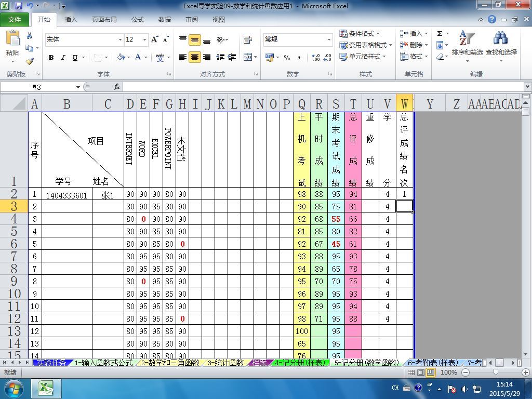This screenshot has width=532, height=399.
Task: Open Format as Table dropdown
Action: pyautogui.click(x=365, y=45)
